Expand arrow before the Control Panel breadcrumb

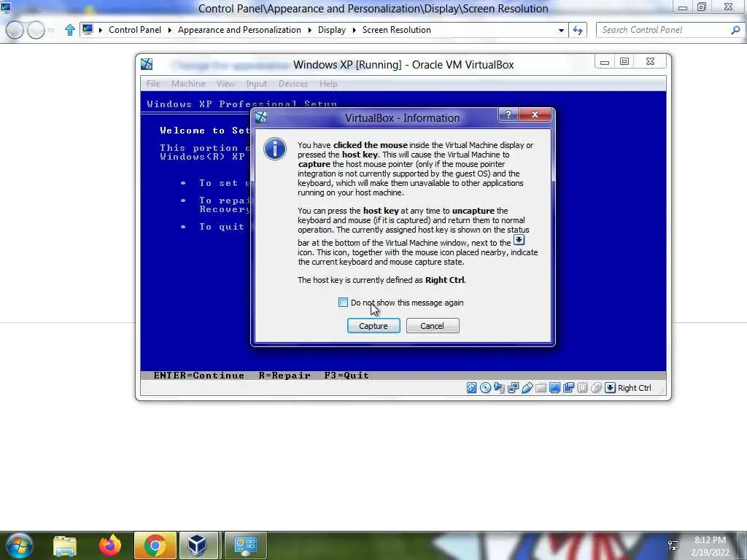click(x=101, y=30)
